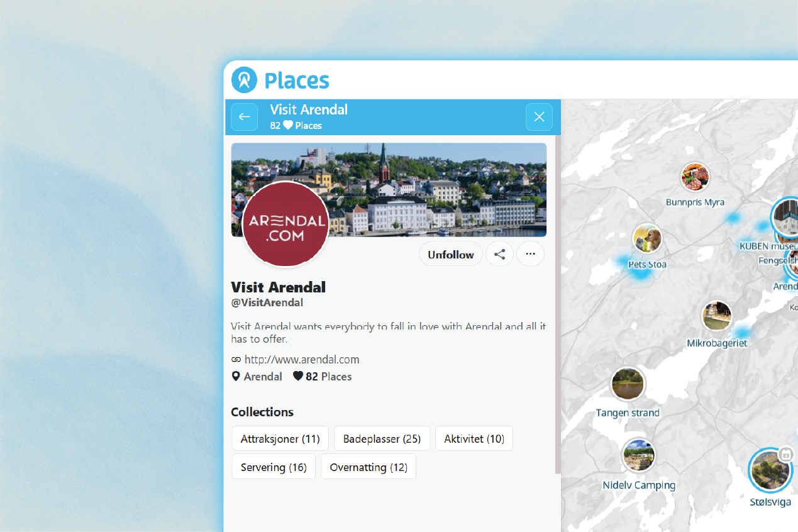Select the Pets Stoa map marker
The height and width of the screenshot is (532, 798).
pyautogui.click(x=647, y=239)
